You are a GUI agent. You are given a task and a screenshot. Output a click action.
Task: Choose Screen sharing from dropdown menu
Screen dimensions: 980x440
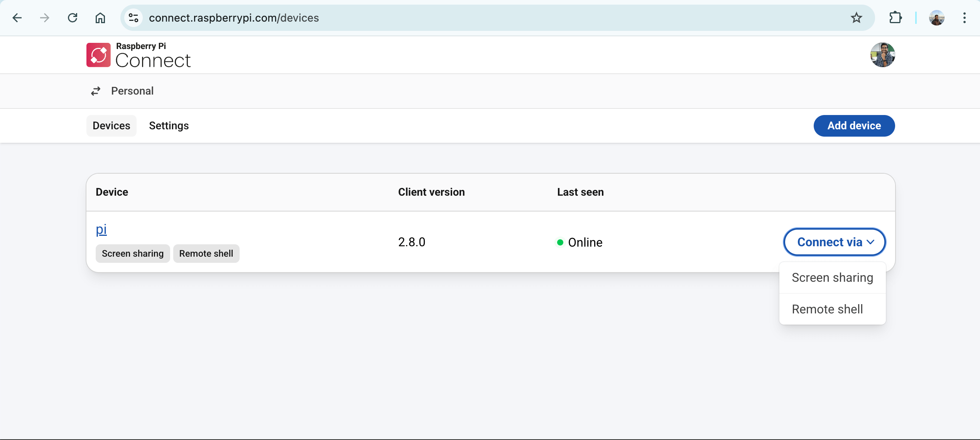[832, 278]
